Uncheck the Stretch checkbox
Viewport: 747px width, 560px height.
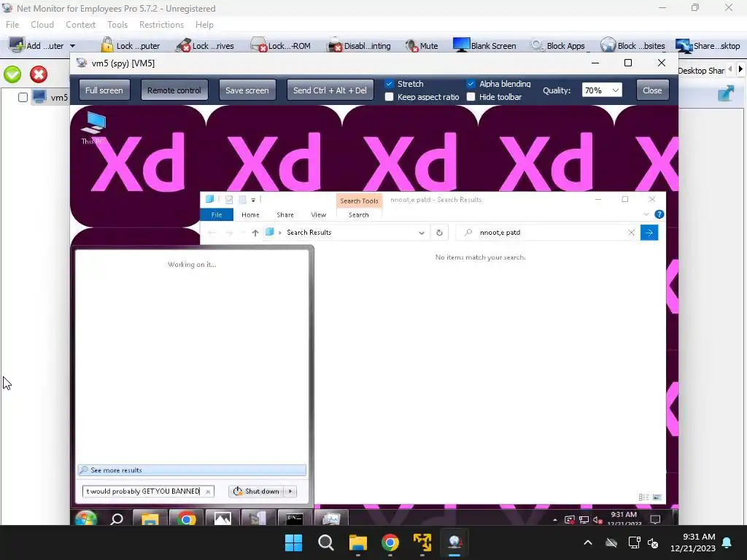(x=390, y=84)
